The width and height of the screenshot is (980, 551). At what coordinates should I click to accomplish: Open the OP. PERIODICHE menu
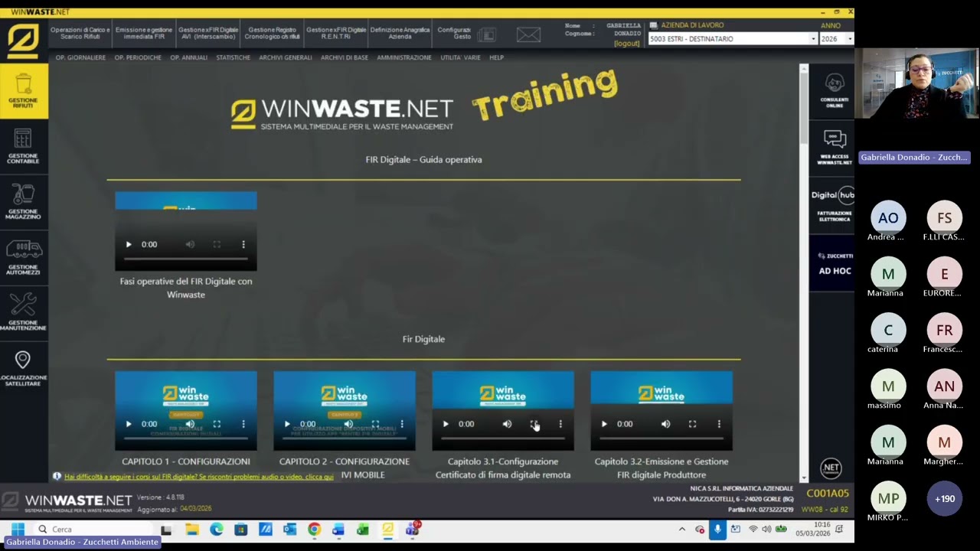(x=138, y=57)
